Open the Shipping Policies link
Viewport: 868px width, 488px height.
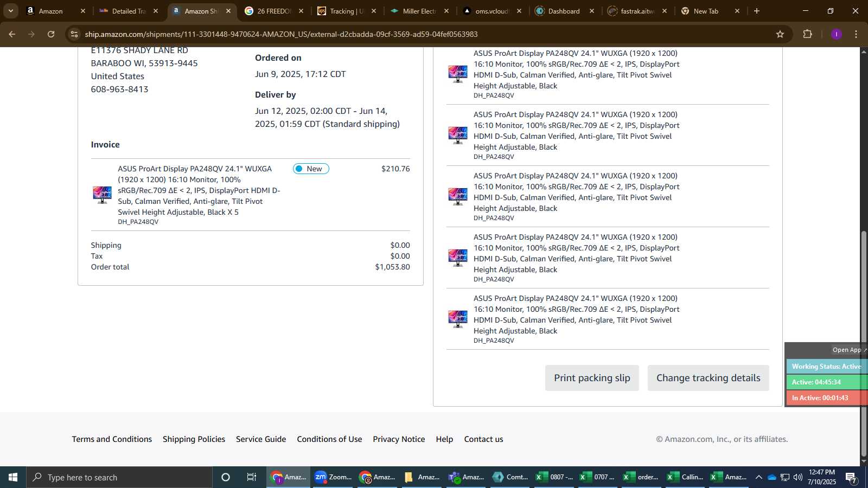[x=194, y=439]
